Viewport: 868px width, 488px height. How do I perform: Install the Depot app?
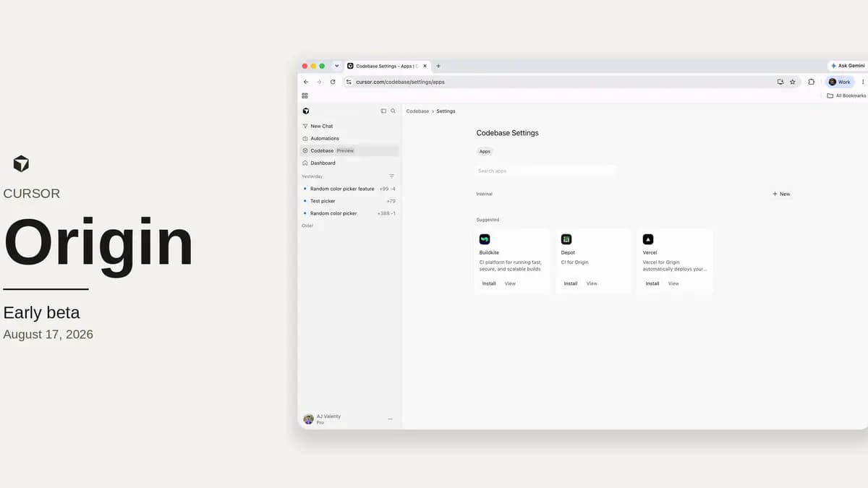click(571, 283)
